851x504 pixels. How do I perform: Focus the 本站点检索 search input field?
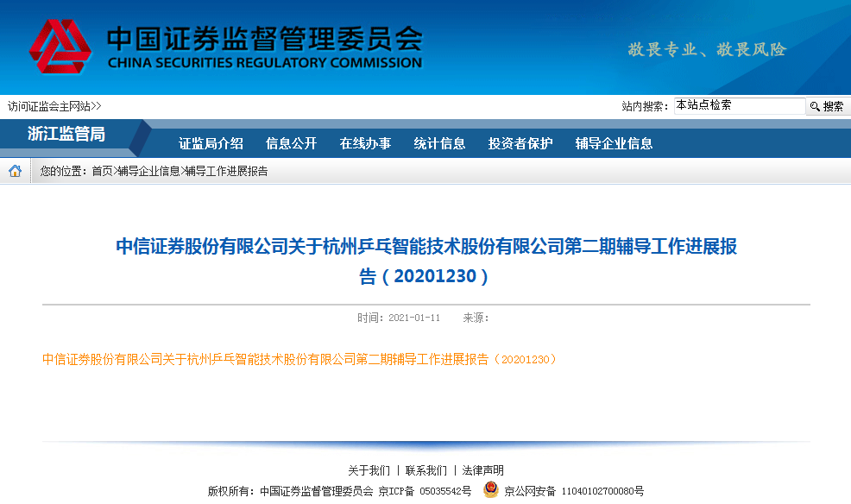click(739, 106)
